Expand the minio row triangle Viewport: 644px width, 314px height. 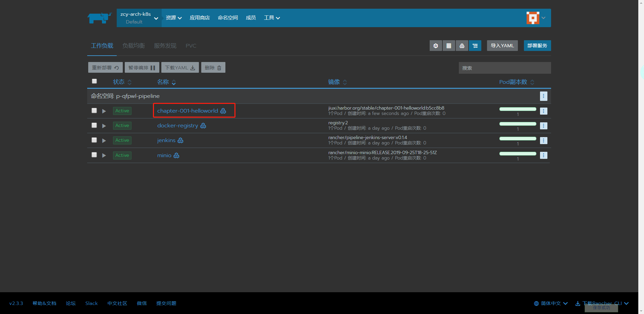[x=104, y=155]
